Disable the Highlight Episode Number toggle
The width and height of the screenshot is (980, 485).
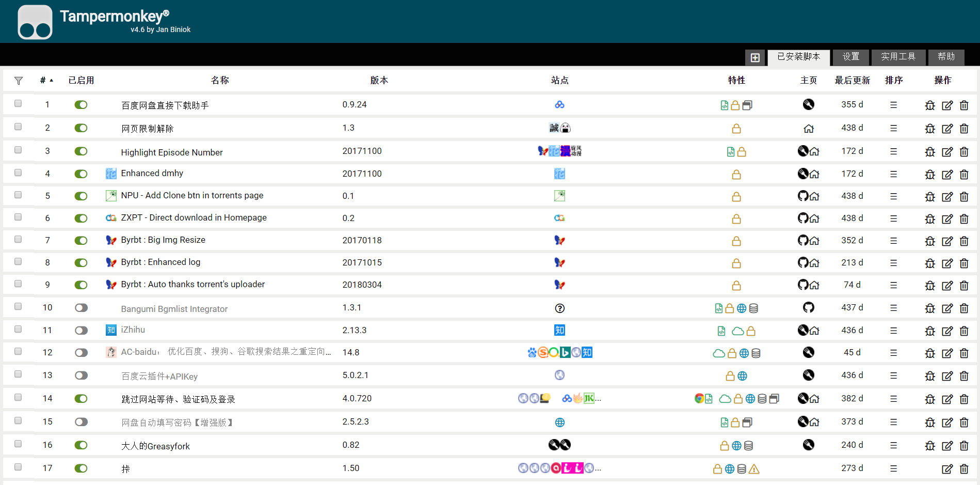pyautogui.click(x=81, y=151)
